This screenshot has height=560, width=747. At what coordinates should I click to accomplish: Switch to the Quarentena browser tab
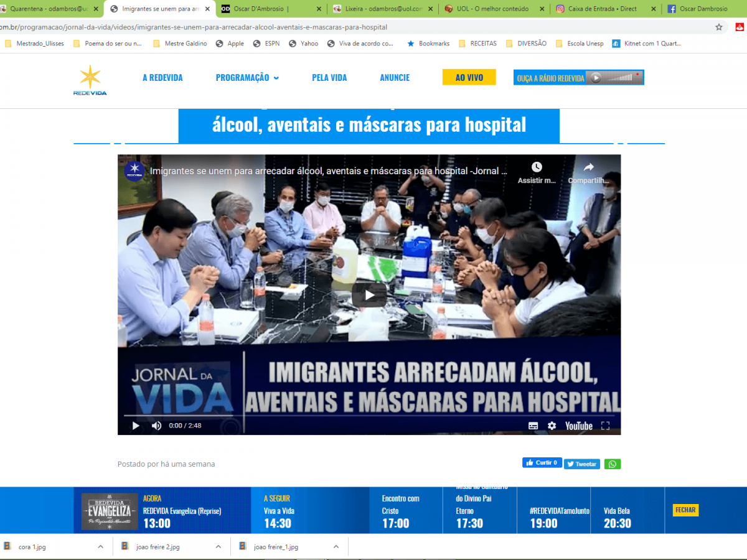51,9
